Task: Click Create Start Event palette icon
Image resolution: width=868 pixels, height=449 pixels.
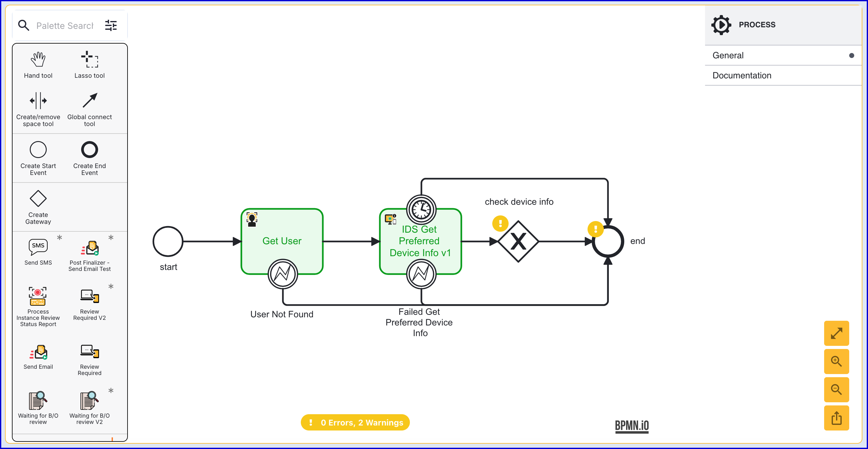Action: coord(38,150)
